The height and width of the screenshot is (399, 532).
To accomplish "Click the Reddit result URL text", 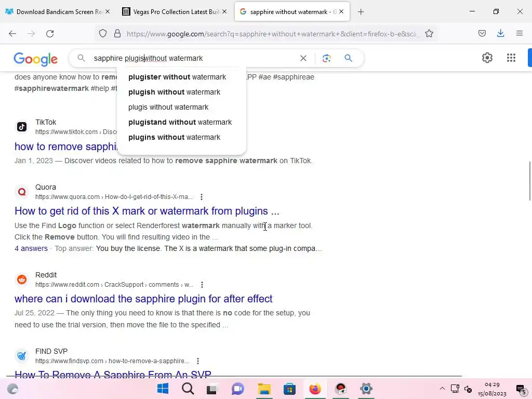I will point(114,285).
